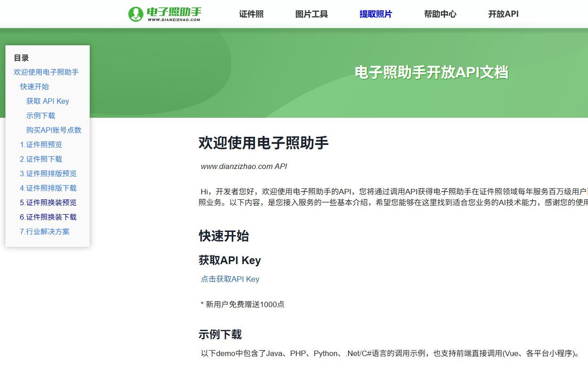Click the 示例下载 heading in main content
Image resolution: width=588 pixels, height=366 pixels.
220,335
